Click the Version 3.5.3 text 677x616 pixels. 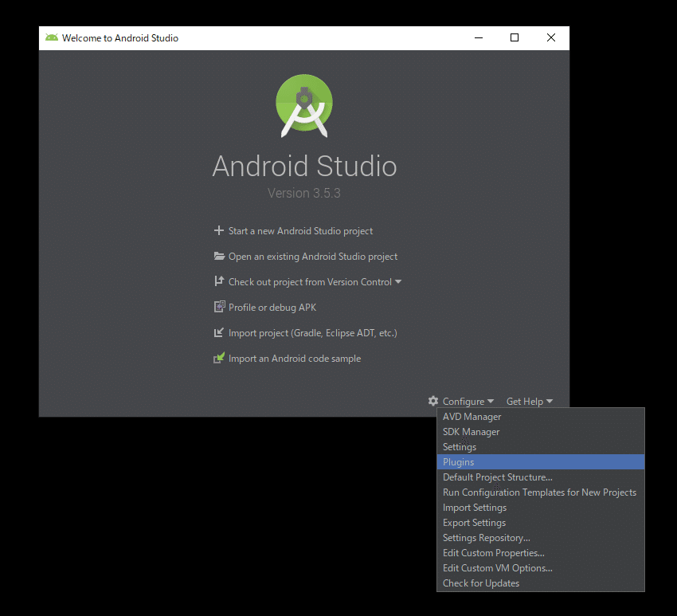tap(304, 193)
